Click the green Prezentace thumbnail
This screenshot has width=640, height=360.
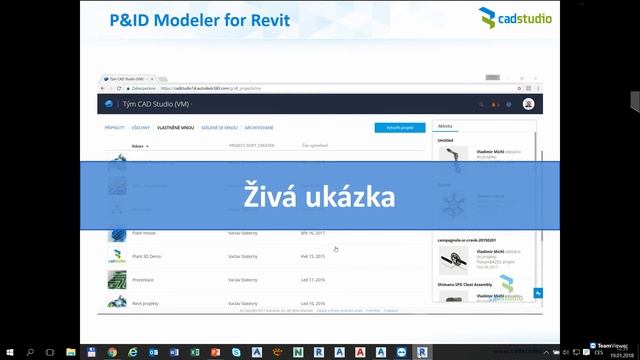[x=117, y=280]
